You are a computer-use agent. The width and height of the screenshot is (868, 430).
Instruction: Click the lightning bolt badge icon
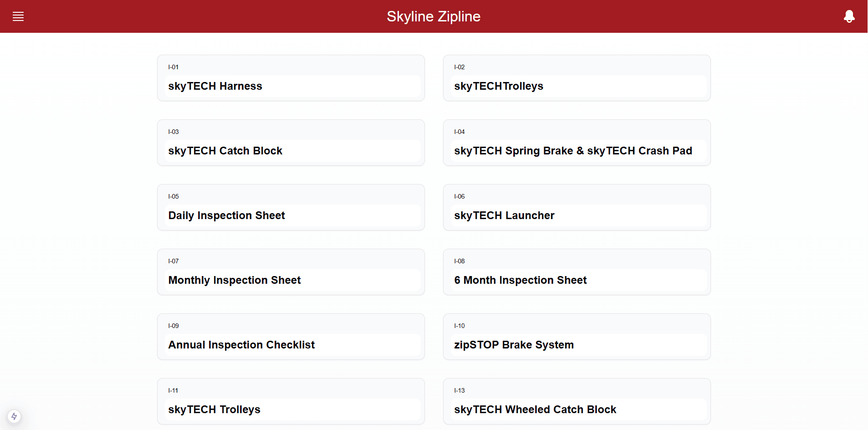pos(14,416)
